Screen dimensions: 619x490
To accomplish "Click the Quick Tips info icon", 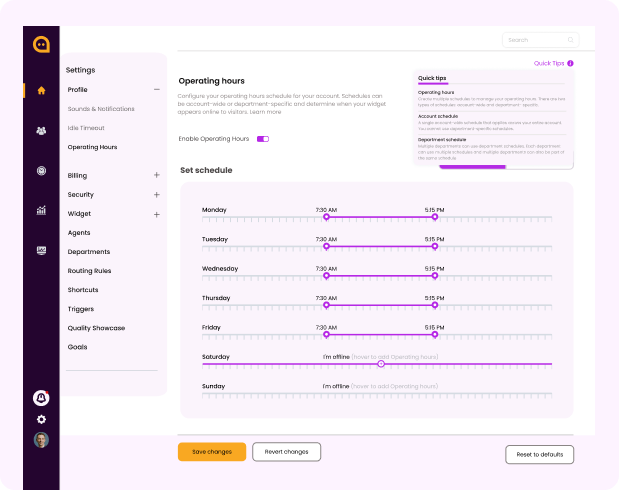I will [x=570, y=63].
